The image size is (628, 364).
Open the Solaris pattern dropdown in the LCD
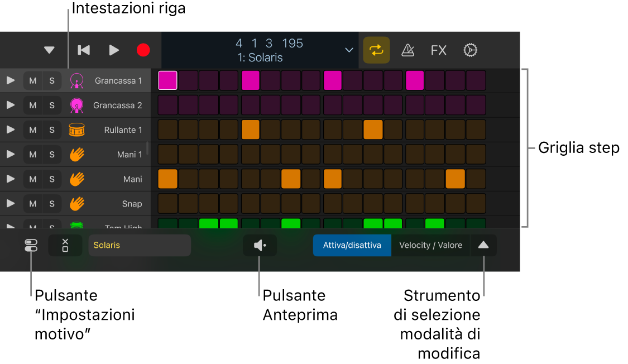click(349, 50)
